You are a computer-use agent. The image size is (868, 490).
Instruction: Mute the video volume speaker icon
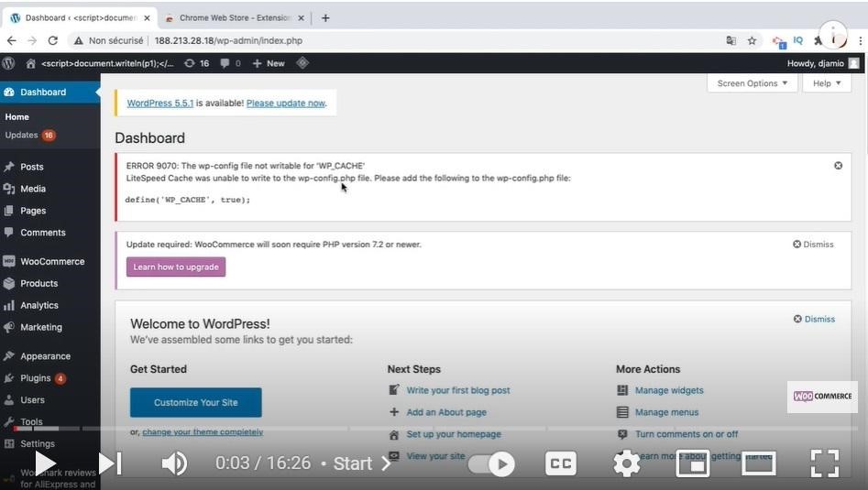(174, 463)
